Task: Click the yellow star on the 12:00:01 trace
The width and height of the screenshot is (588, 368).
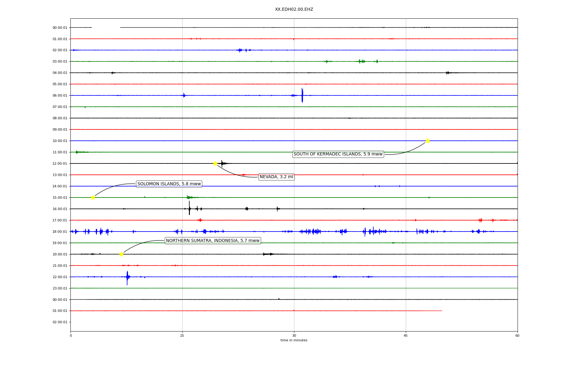Action: (x=215, y=163)
